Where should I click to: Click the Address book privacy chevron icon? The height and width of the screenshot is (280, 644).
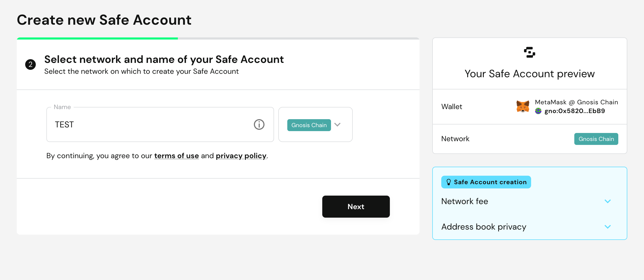tap(607, 227)
